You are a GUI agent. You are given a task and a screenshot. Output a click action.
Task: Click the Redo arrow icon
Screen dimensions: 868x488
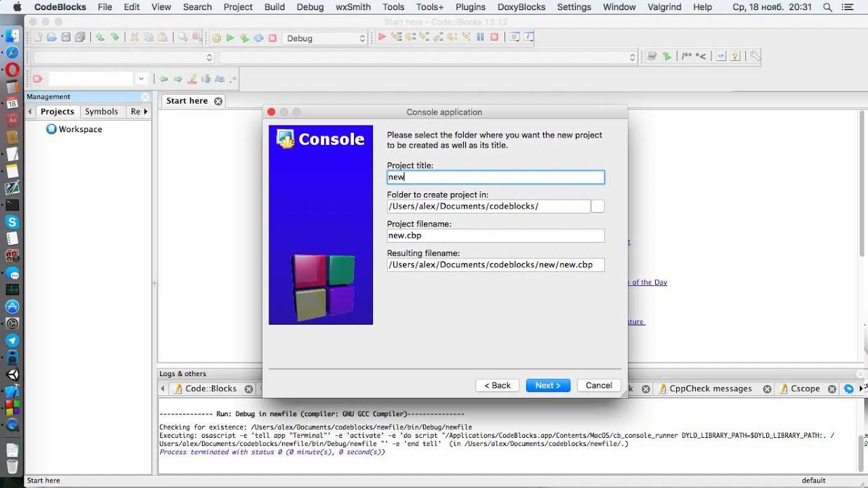(115, 38)
